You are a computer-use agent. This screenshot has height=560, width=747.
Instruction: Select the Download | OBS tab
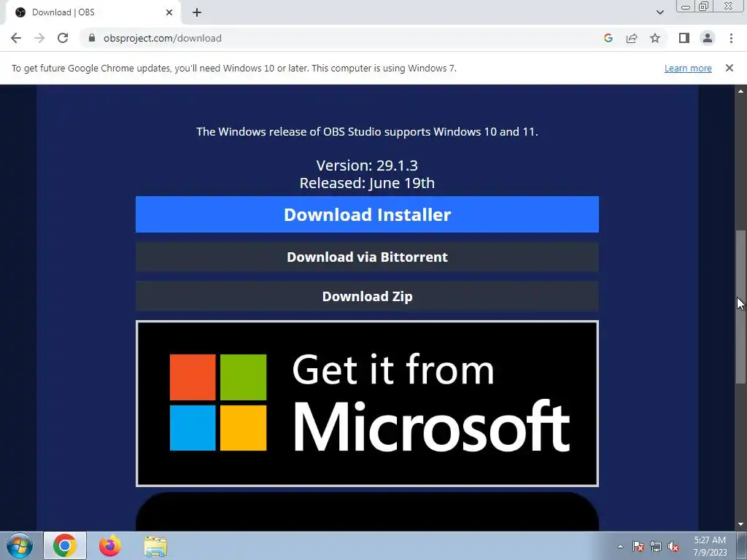(x=93, y=12)
